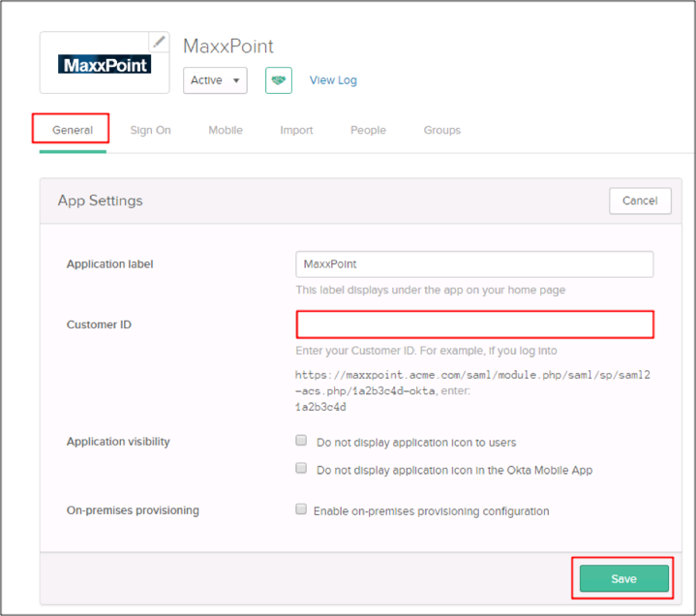Select the People tab
Viewport: 696px width, 616px height.
tap(368, 130)
